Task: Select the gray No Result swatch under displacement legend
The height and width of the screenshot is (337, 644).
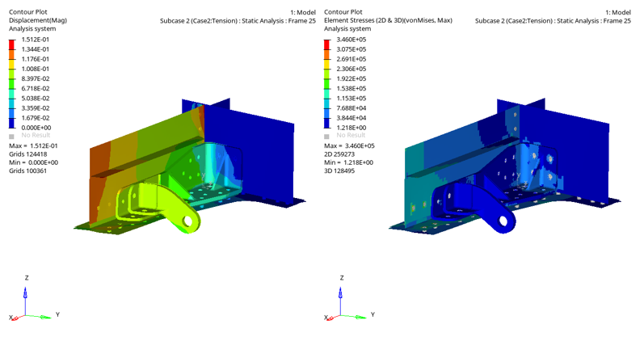Action: click(11, 136)
